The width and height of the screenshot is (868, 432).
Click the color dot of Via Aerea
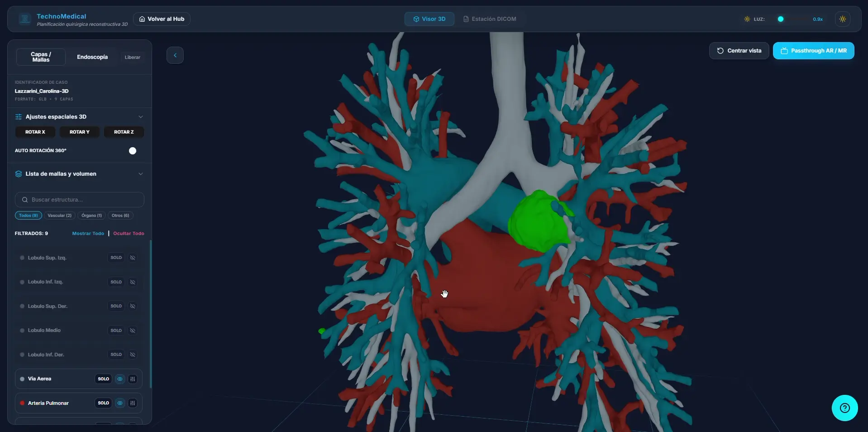(x=22, y=379)
